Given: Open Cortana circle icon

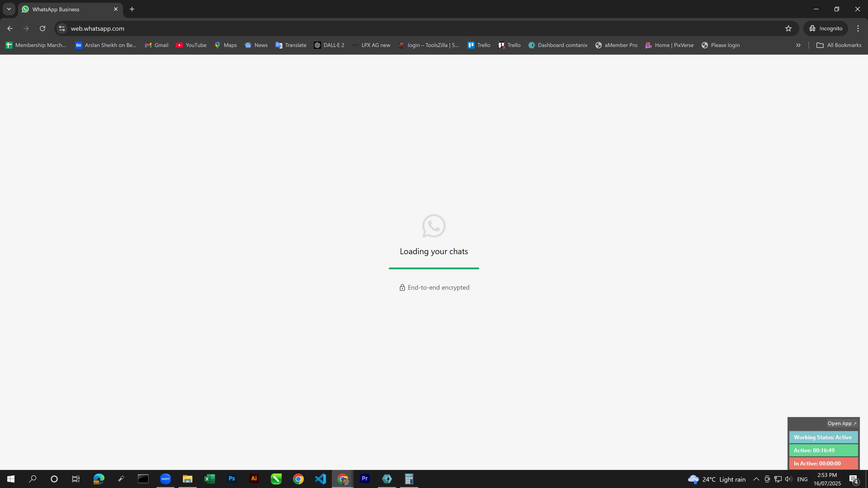Looking at the screenshot, I should coord(54,479).
